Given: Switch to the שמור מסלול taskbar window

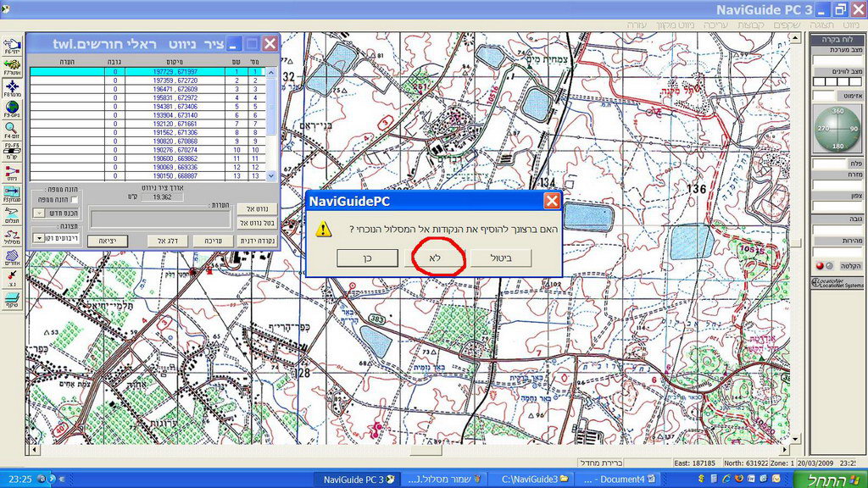Looking at the screenshot, I should (x=444, y=480).
